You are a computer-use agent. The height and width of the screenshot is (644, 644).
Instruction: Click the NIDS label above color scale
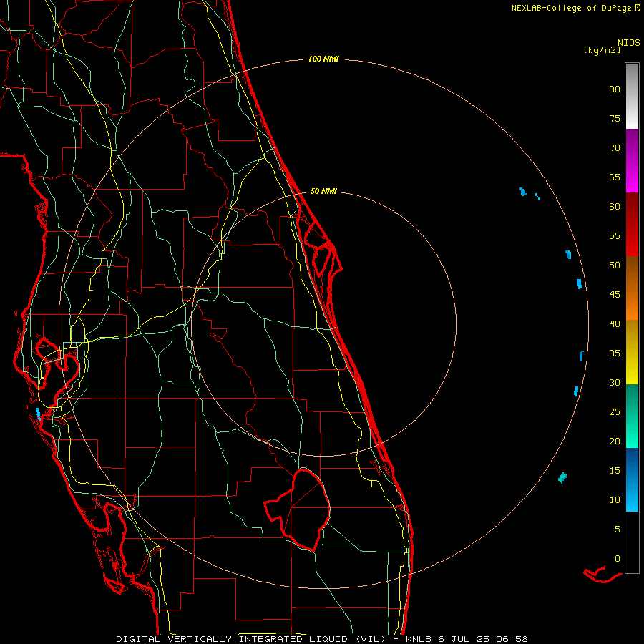click(x=628, y=43)
